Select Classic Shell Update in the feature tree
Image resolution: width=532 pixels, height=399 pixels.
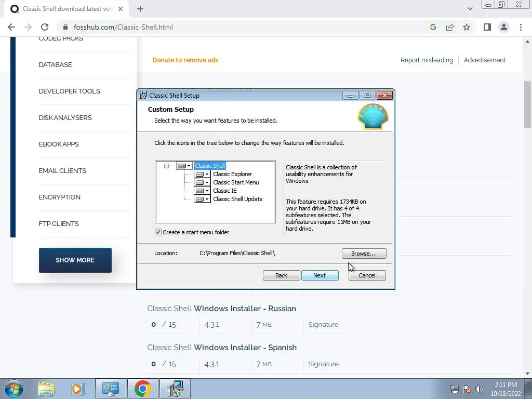pos(238,199)
